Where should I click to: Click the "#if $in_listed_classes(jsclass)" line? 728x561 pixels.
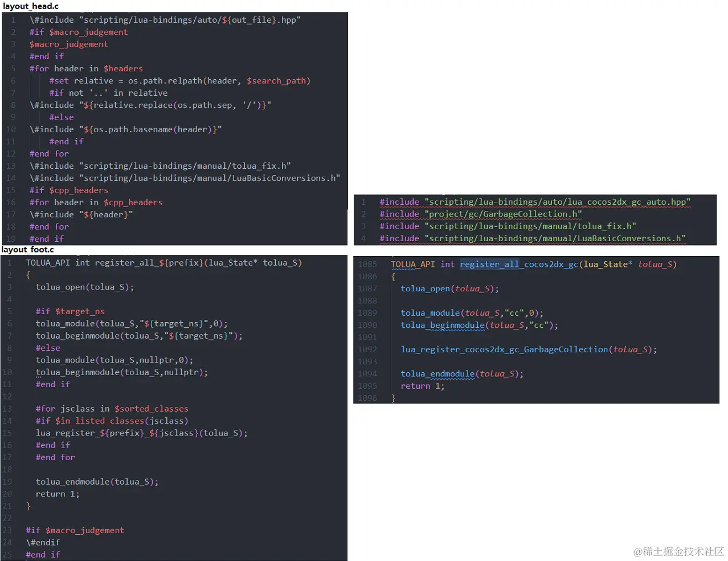[112, 421]
